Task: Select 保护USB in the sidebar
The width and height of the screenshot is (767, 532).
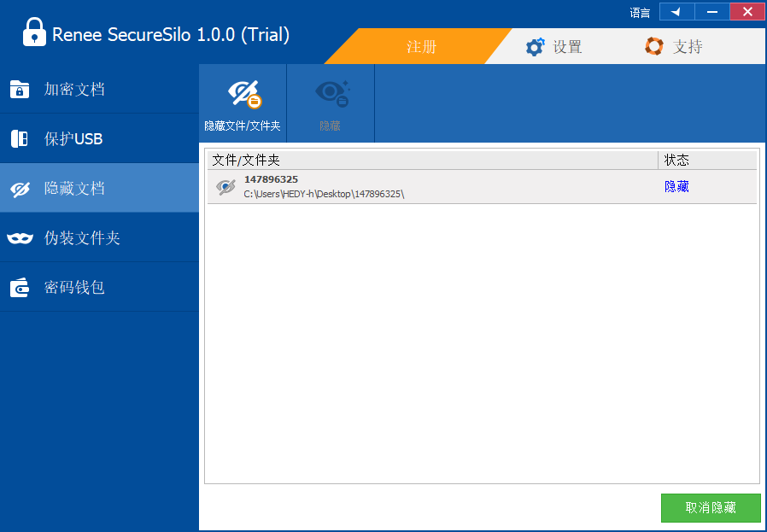Action: [99, 138]
